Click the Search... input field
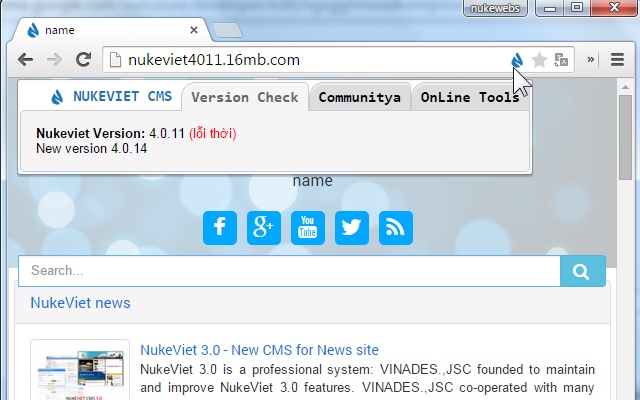The width and height of the screenshot is (640, 400). coord(289,271)
